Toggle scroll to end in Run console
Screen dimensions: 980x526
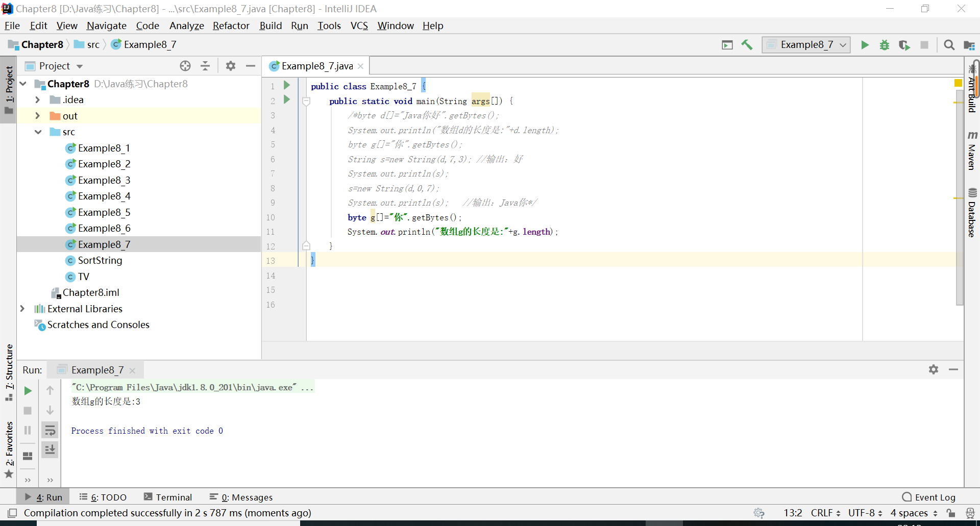(x=50, y=449)
